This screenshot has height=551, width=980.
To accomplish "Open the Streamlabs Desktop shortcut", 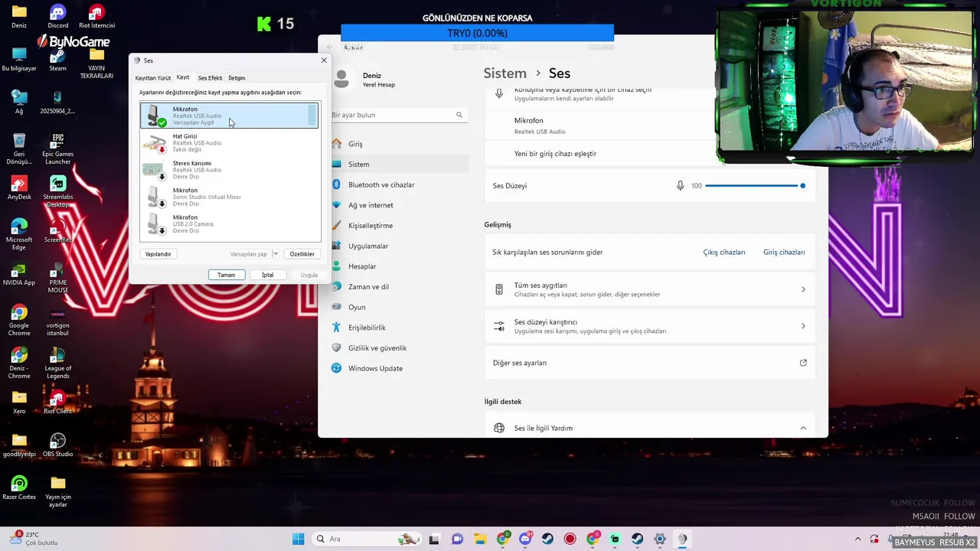I will tap(57, 191).
